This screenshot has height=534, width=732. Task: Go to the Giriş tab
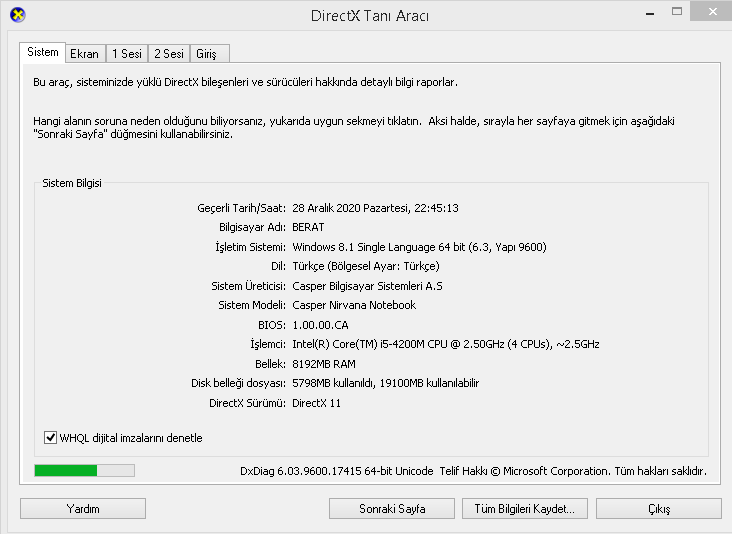210,54
